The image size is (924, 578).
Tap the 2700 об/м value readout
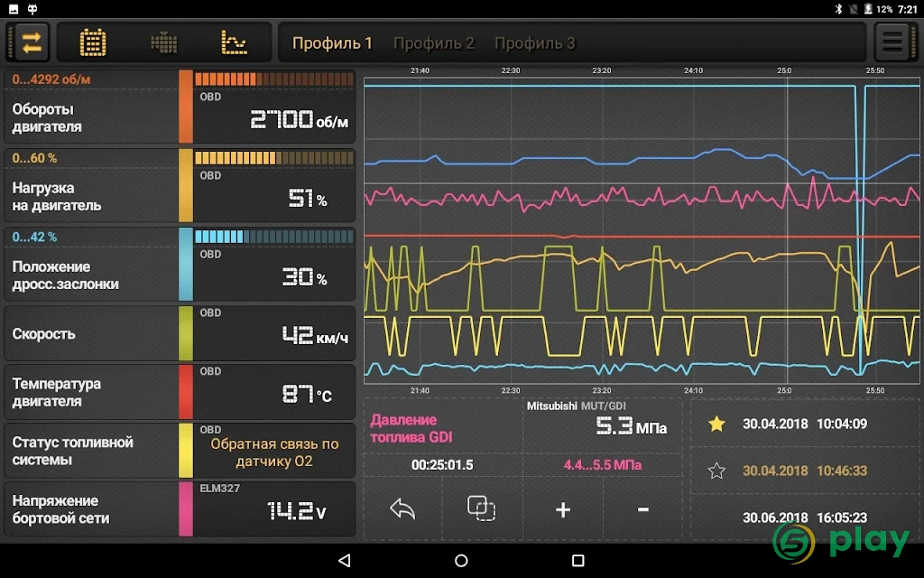299,120
